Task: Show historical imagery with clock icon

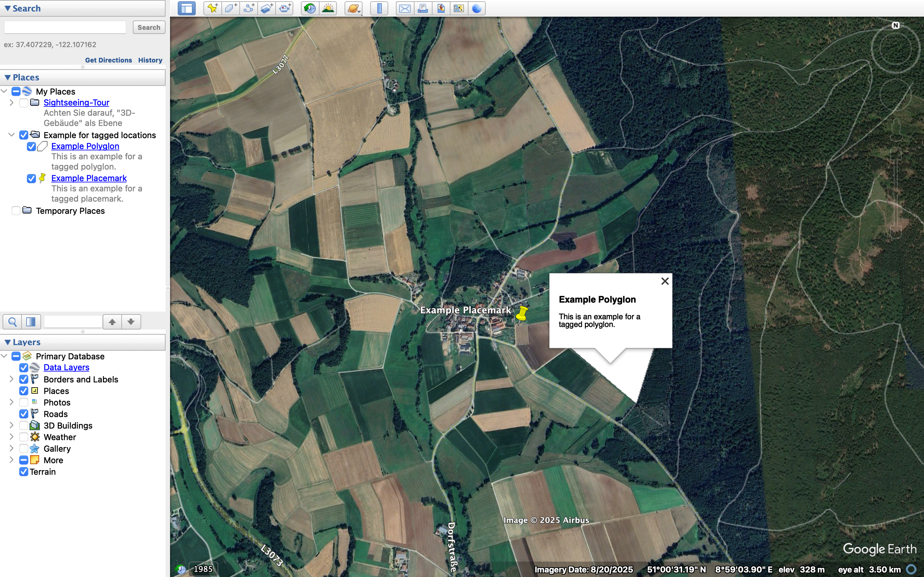Action: 310,8
